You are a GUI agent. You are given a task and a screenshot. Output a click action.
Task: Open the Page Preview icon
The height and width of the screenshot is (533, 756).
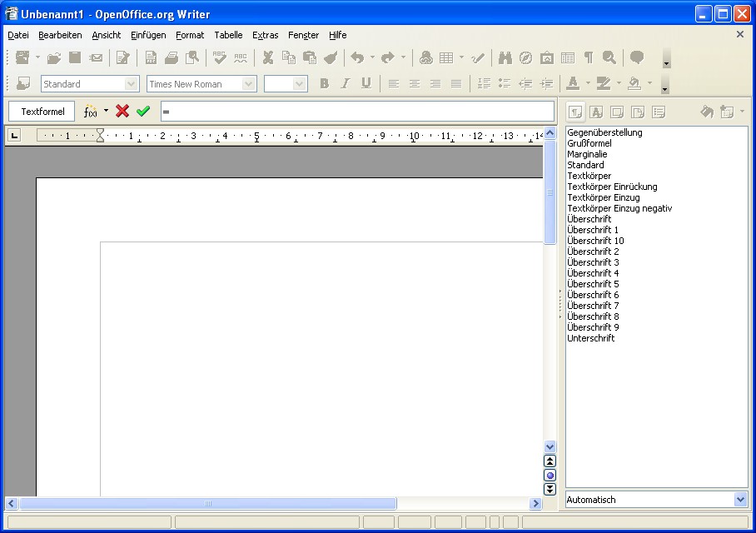click(192, 58)
